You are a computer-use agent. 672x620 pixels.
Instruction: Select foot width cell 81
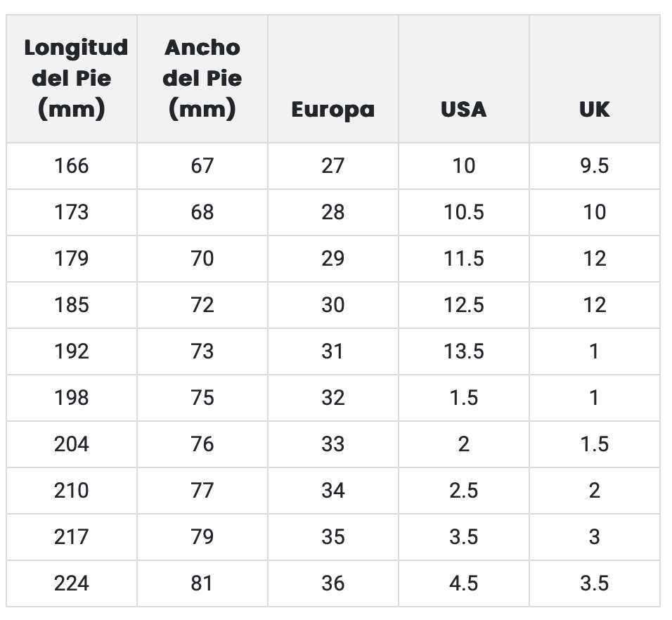click(x=202, y=583)
